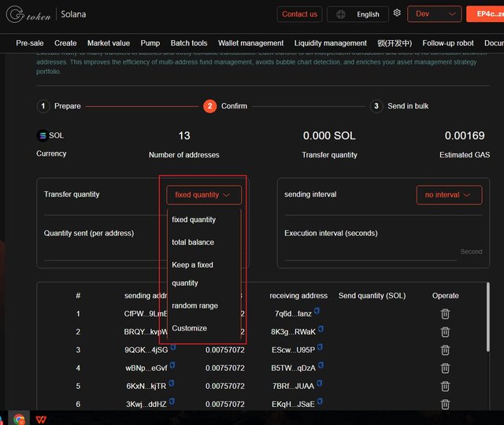504x425 pixels.
Task: Pick the Customize option
Action: pos(189,328)
